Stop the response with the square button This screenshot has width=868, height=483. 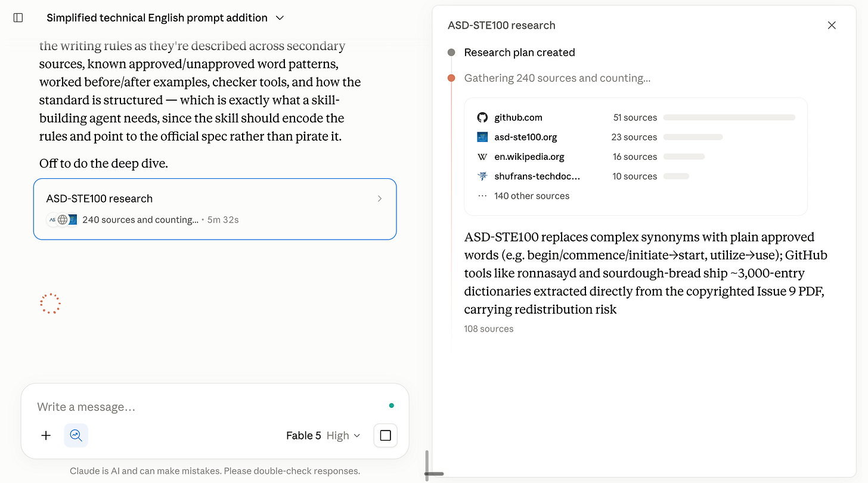click(x=385, y=435)
